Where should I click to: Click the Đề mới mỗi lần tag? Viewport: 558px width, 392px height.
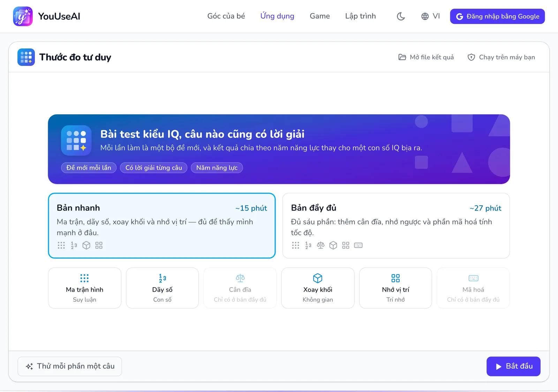89,168
